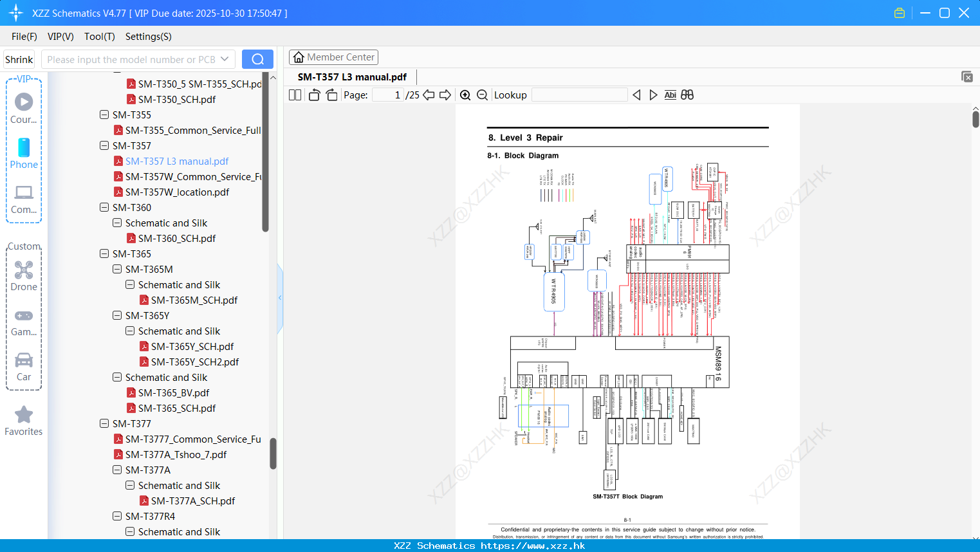Open the File(F) menu
This screenshot has height=552, width=980.
(x=24, y=37)
